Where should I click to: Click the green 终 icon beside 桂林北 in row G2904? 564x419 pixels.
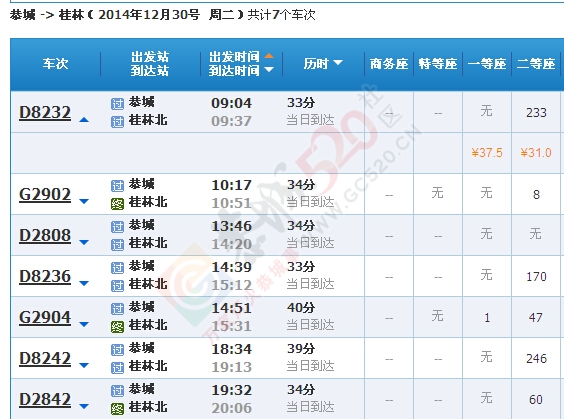[117, 327]
